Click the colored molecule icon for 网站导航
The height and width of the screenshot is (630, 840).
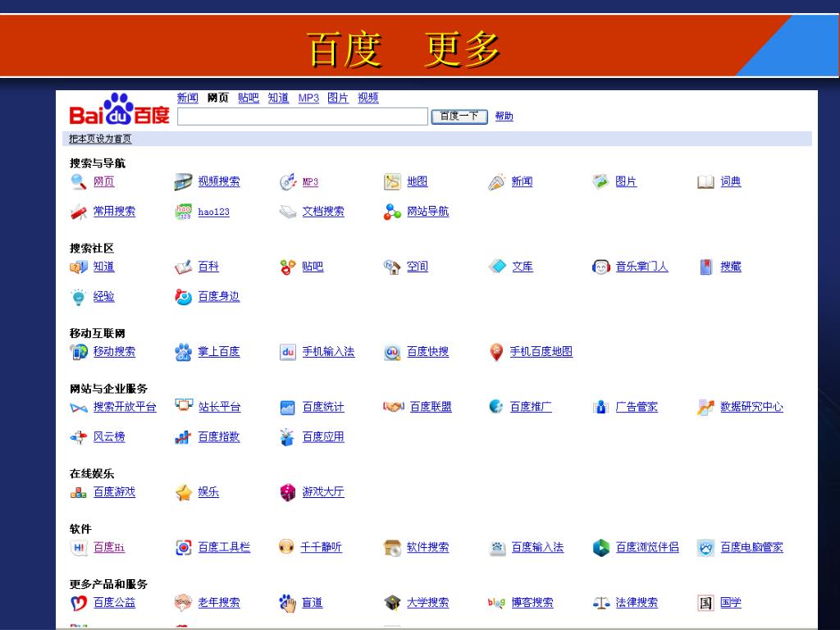point(392,212)
